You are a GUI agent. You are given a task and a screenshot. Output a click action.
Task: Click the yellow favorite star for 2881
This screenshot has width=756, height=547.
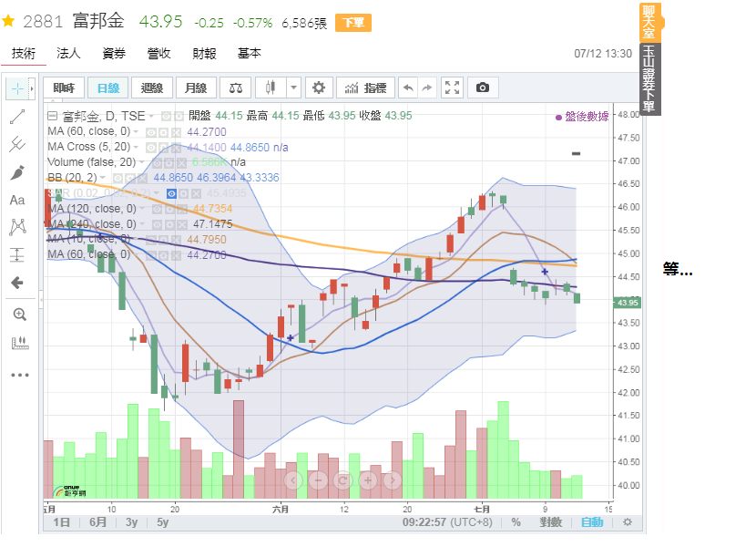click(x=9, y=21)
